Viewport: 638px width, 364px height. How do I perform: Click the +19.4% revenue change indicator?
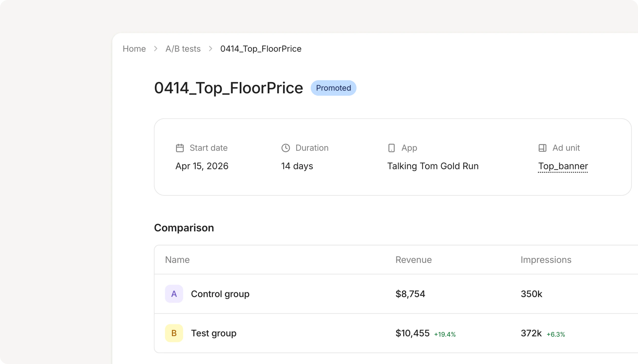click(x=445, y=334)
